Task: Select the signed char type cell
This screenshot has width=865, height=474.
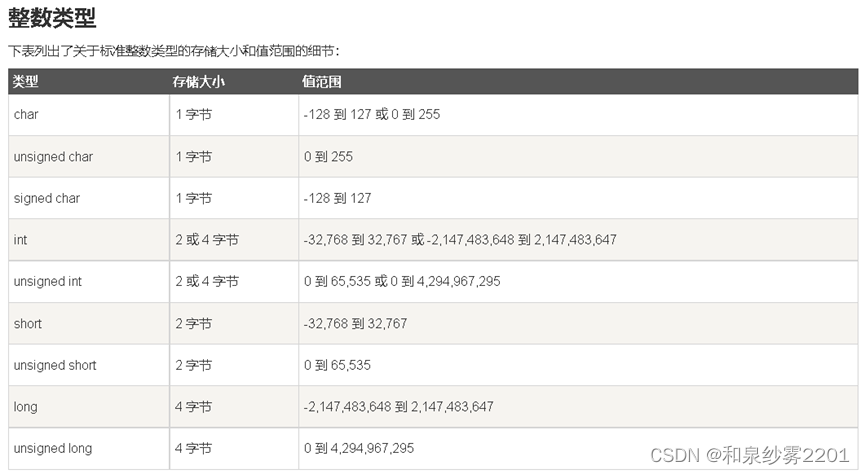Action: (47, 198)
